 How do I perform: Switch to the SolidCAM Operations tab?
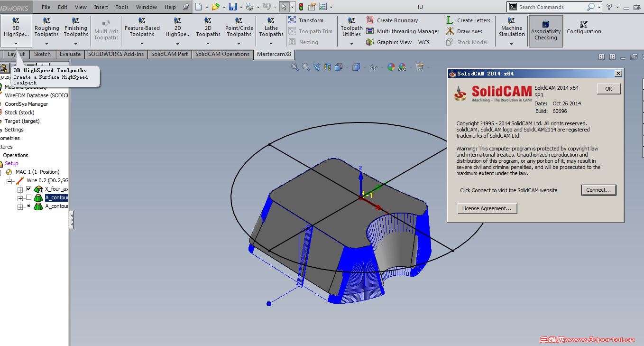point(222,54)
